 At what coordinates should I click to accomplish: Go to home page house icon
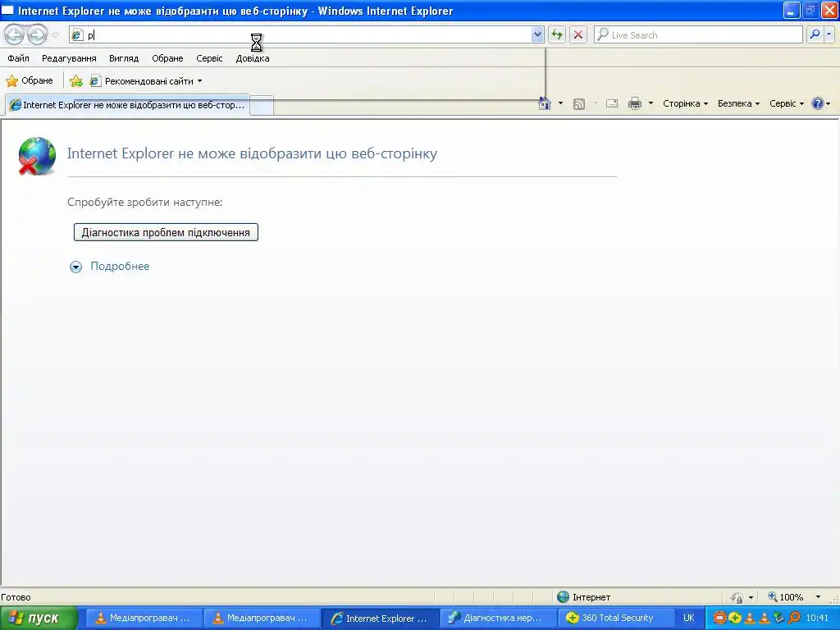545,103
